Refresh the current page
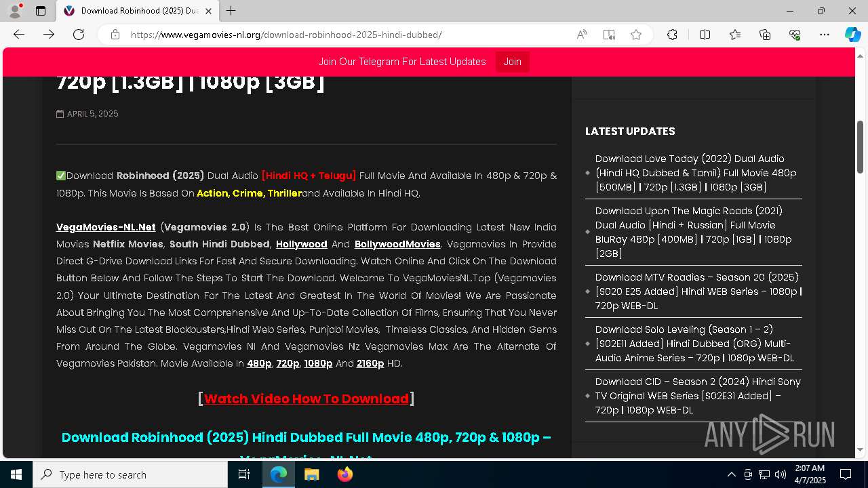Image resolution: width=868 pixels, height=488 pixels. (x=79, y=35)
